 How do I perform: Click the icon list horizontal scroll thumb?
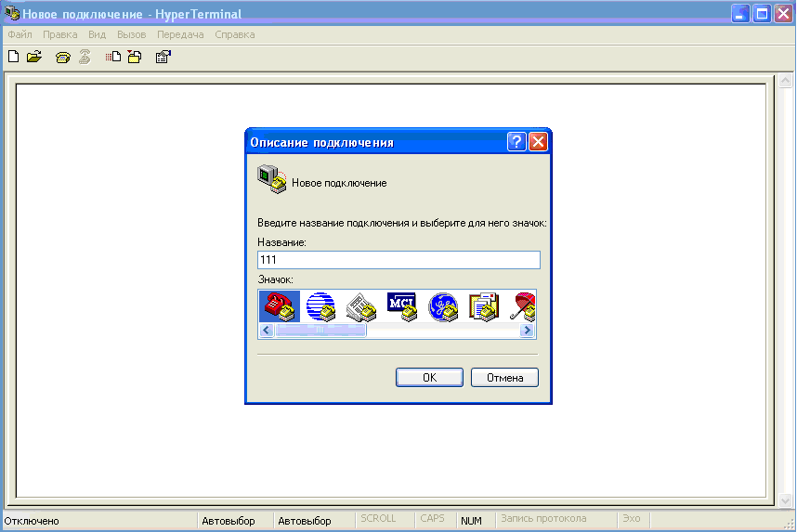pyautogui.click(x=320, y=331)
